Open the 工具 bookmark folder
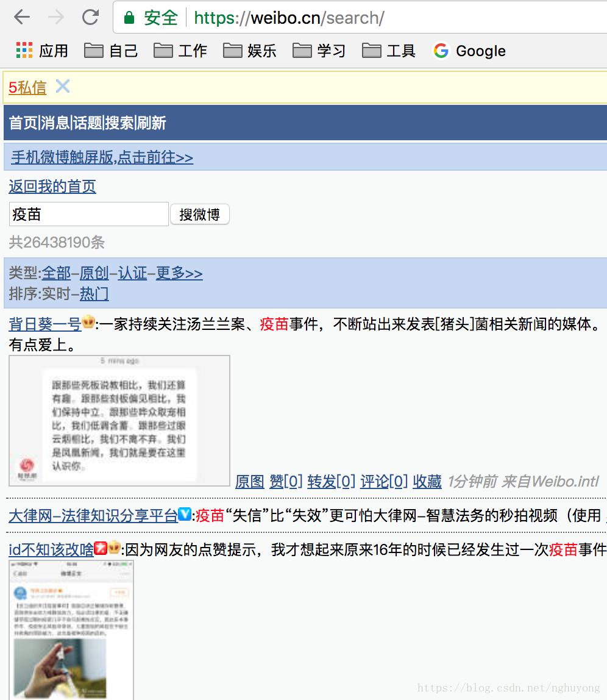The width and height of the screenshot is (607, 700). [389, 51]
